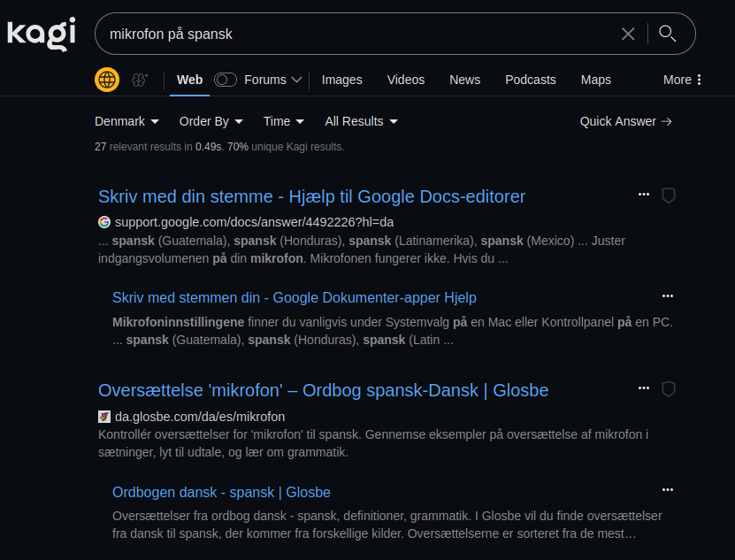Click the orange globe region icon
This screenshot has width=735, height=560.
pos(107,80)
